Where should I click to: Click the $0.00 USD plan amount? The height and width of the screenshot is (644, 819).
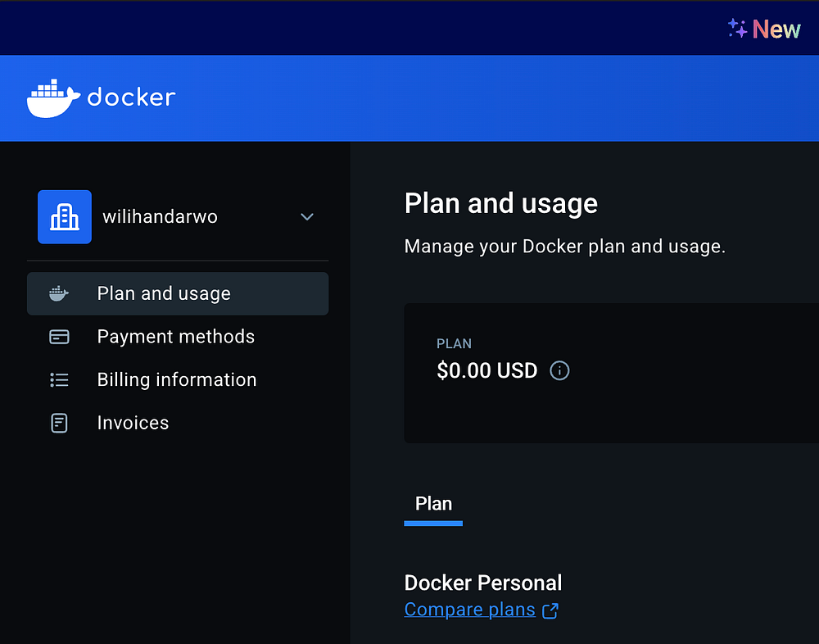[x=486, y=370]
